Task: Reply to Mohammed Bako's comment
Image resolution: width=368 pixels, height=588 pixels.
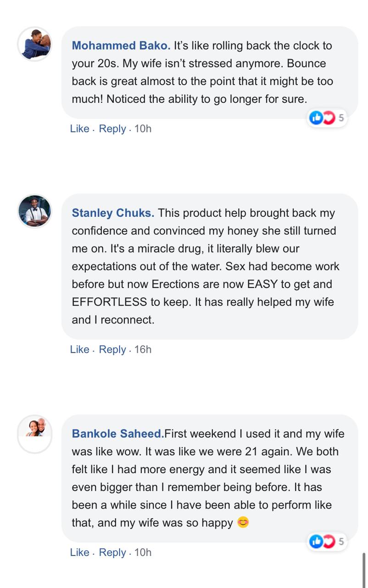Action: [x=112, y=129]
